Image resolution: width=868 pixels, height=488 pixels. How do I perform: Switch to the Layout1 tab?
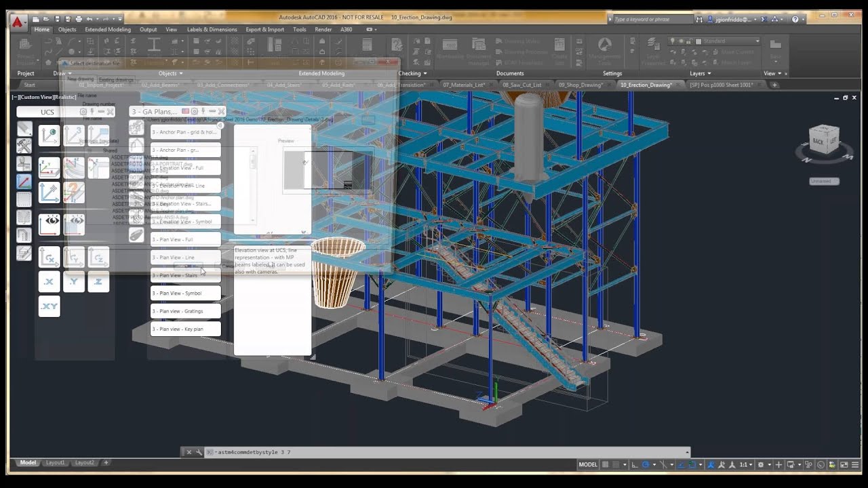[55, 462]
